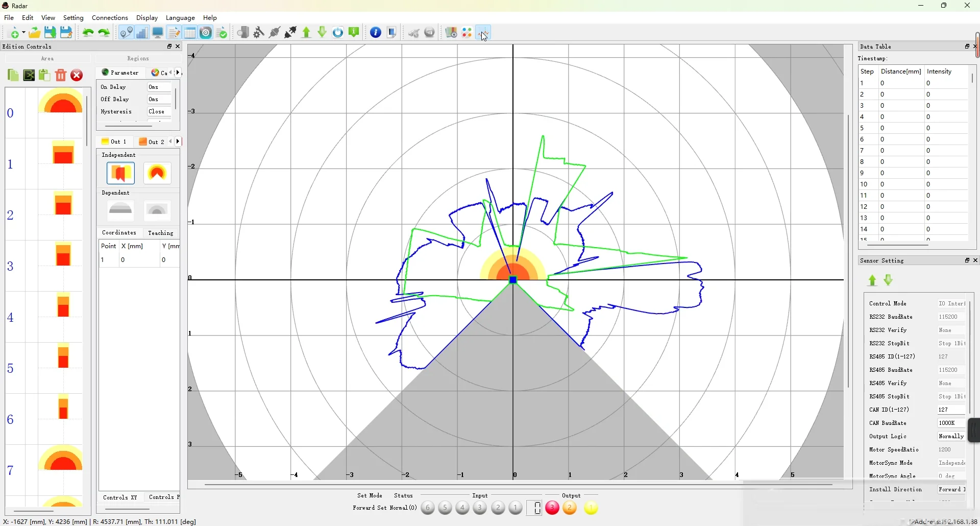Screen dimensions: 980x526
Task: Paste area using the clipboard icon
Action: [45, 75]
